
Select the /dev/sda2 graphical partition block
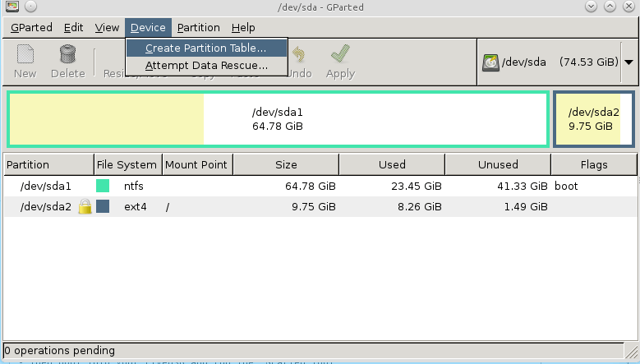(x=593, y=119)
